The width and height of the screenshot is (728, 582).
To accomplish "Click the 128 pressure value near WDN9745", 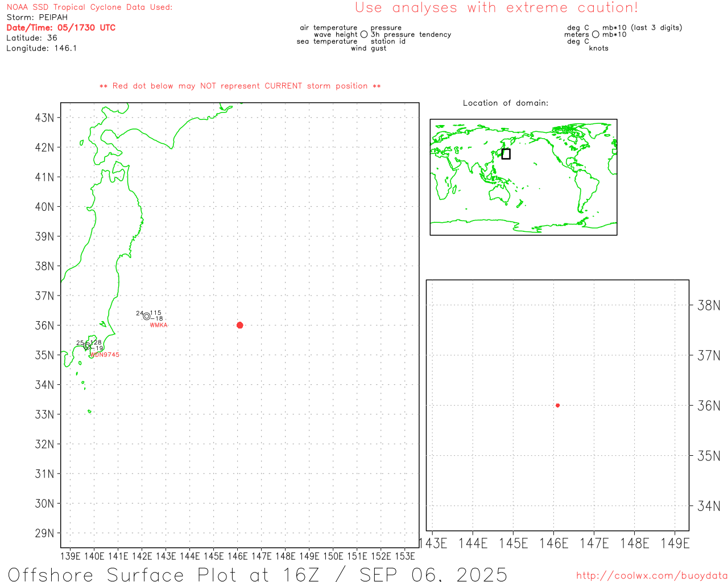I will 96,343.
